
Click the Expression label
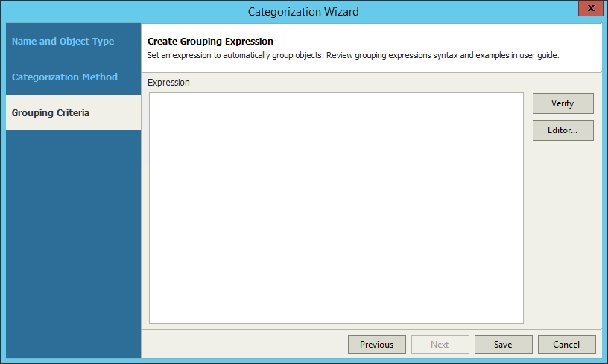[x=168, y=83]
